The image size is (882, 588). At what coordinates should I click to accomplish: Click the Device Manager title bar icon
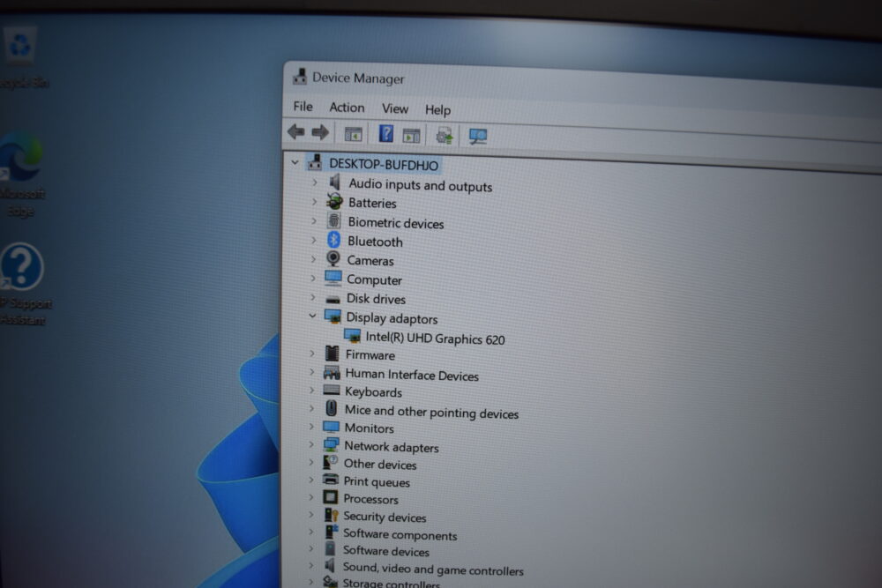pyautogui.click(x=300, y=77)
